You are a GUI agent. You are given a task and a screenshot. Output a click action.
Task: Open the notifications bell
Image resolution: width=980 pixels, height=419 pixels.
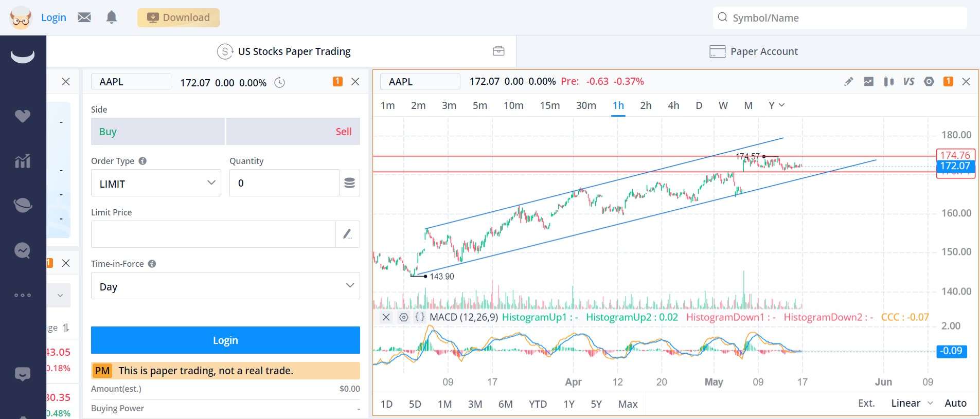112,17
